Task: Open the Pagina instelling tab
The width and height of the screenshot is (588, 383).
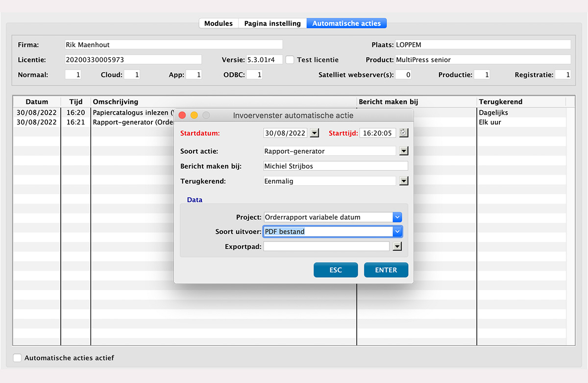Action: (272, 24)
